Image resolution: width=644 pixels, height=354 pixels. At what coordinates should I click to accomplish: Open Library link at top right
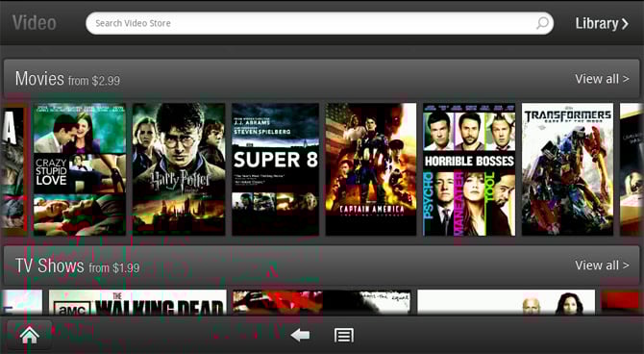tap(602, 23)
